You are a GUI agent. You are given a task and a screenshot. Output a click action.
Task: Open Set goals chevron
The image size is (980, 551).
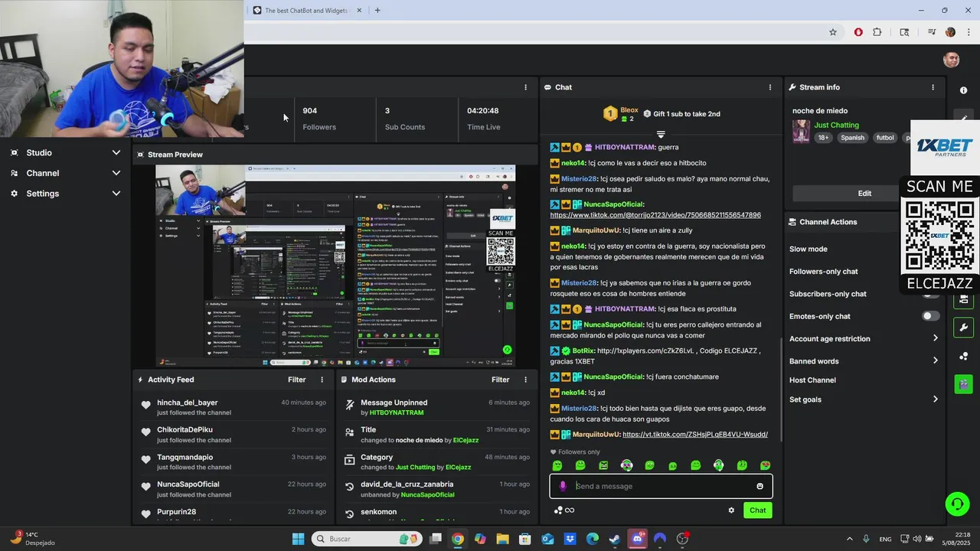[x=935, y=399]
